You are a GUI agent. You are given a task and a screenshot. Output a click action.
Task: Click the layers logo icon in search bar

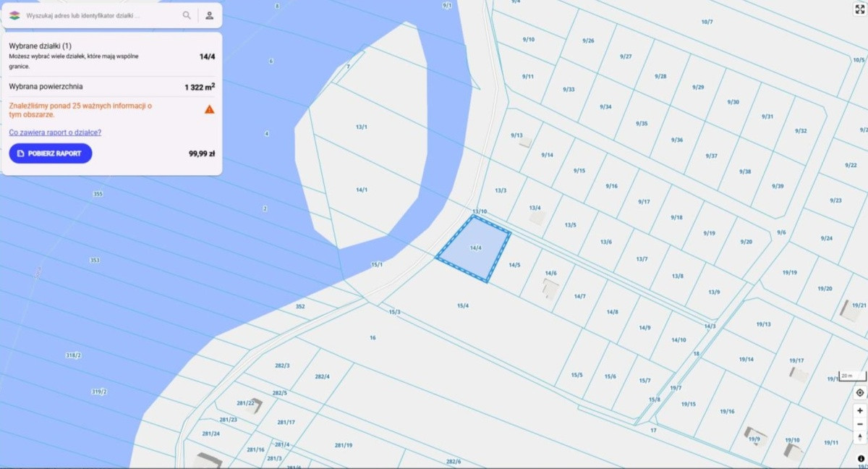pos(14,15)
